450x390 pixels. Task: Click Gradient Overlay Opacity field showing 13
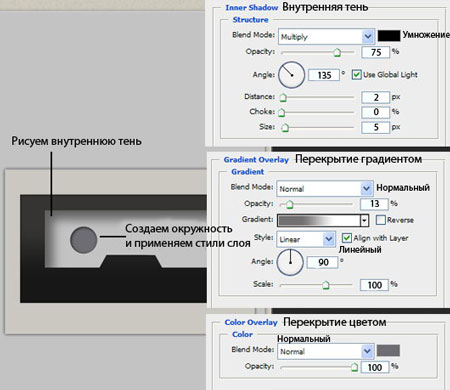374,204
